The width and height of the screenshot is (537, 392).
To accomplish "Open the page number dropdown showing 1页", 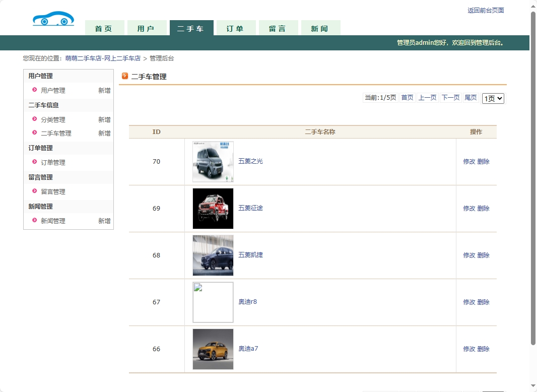I will pos(493,98).
